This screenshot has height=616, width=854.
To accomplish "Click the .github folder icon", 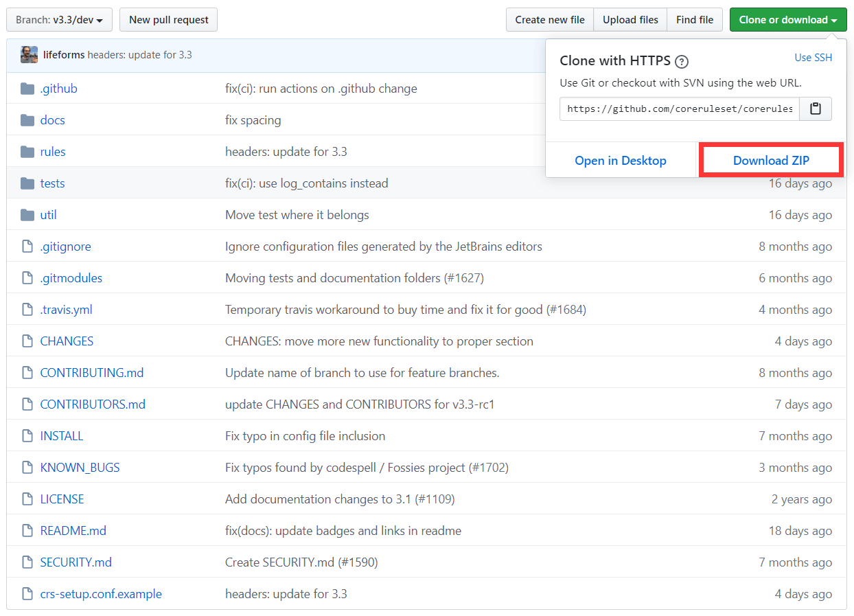I will (27, 89).
